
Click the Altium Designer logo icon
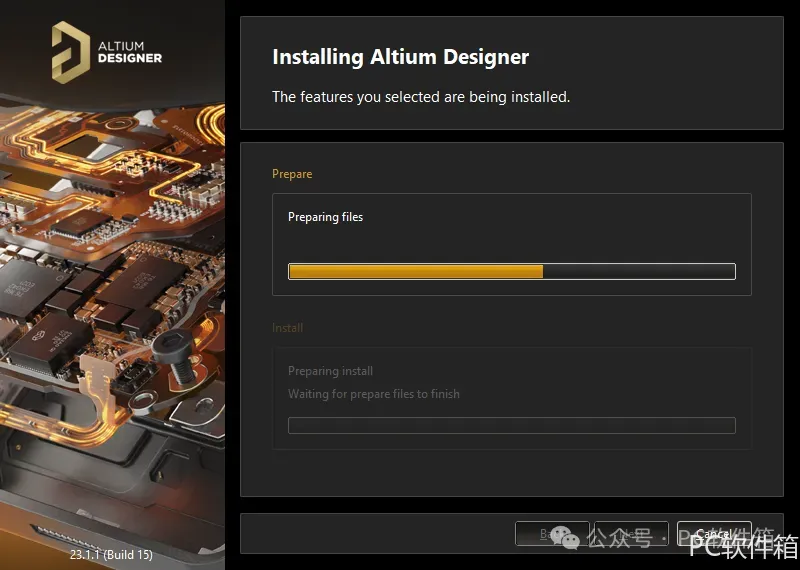coord(71,53)
